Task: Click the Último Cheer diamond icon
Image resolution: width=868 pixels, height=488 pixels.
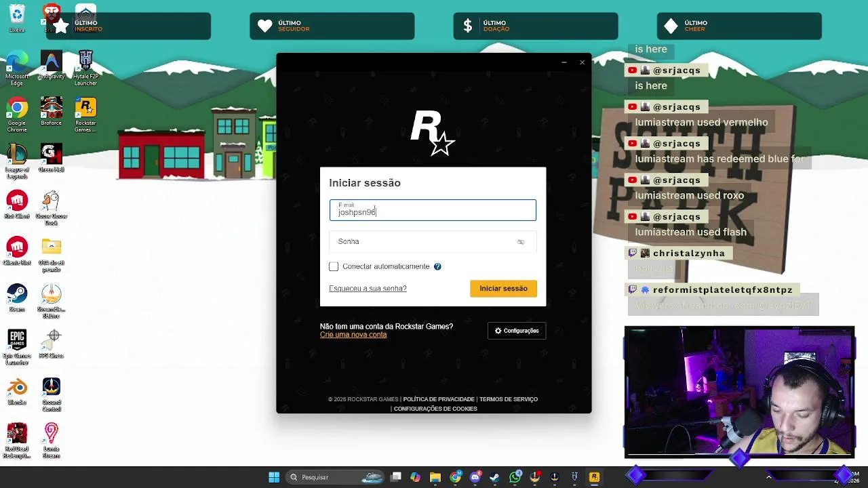Action: 671,26
